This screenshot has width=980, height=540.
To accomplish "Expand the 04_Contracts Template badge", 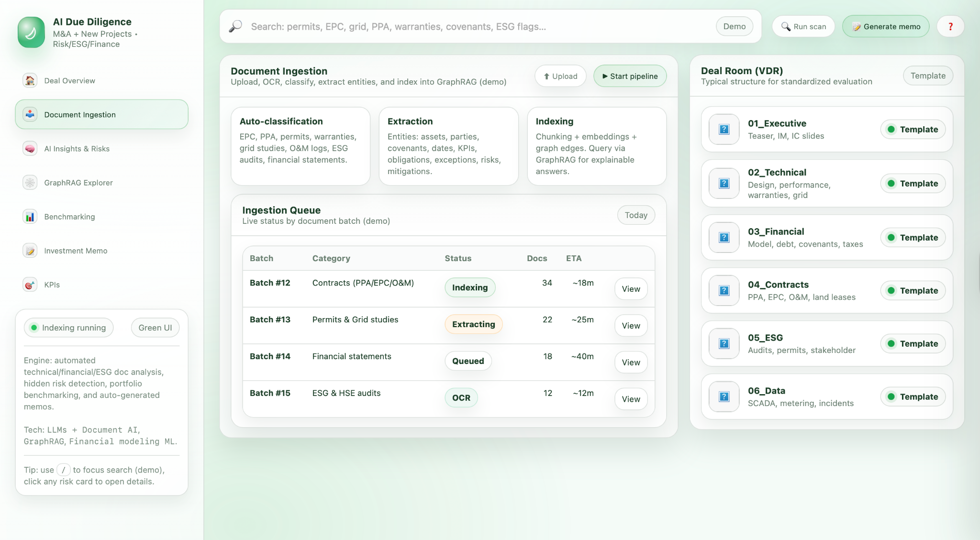I will coord(913,290).
